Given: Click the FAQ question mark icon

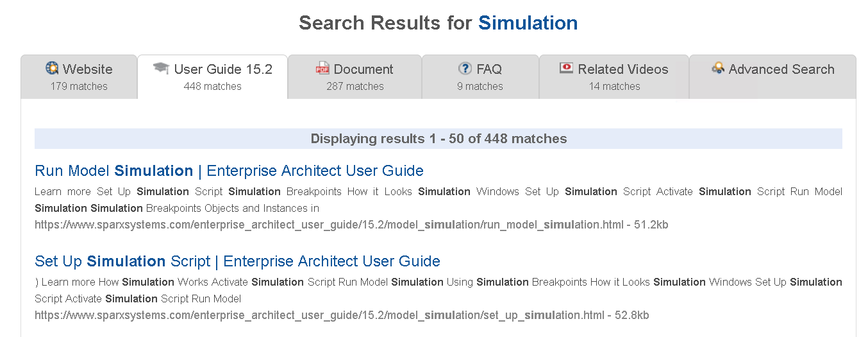Looking at the screenshot, I should pos(465,68).
